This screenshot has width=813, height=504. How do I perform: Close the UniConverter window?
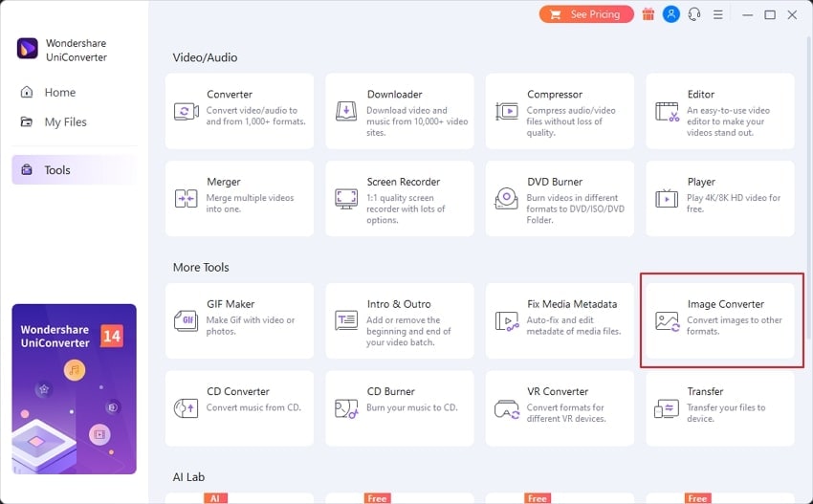792,14
